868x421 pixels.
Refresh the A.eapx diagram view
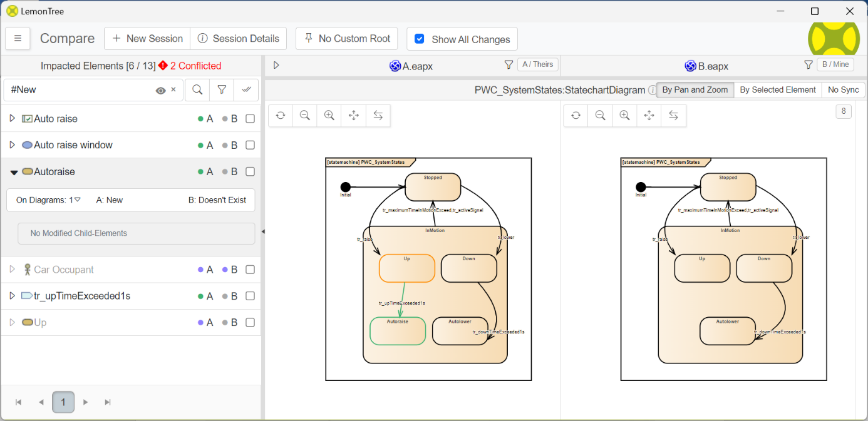281,116
